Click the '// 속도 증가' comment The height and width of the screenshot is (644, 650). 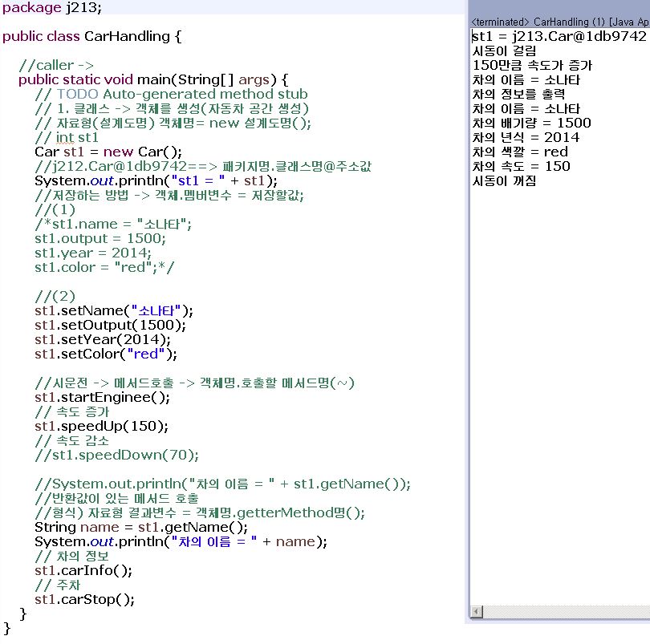(x=72, y=412)
